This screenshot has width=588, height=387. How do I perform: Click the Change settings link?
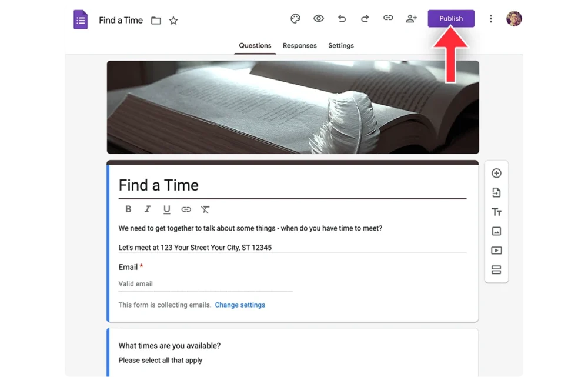pos(240,305)
